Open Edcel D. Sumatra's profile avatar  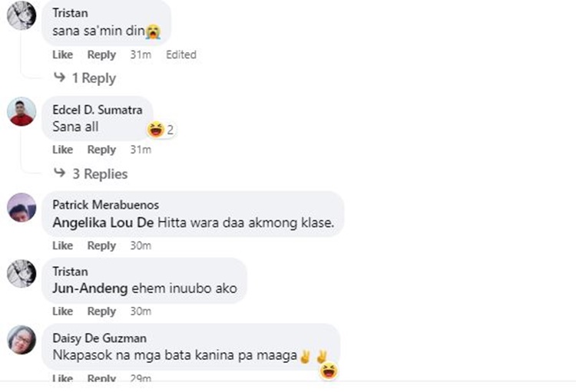coord(22,112)
